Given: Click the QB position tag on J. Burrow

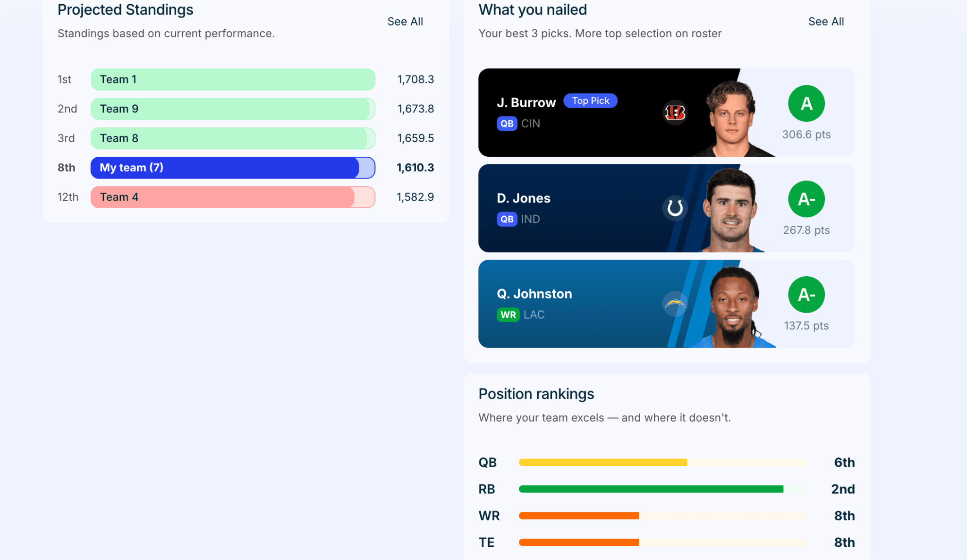Looking at the screenshot, I should point(507,124).
